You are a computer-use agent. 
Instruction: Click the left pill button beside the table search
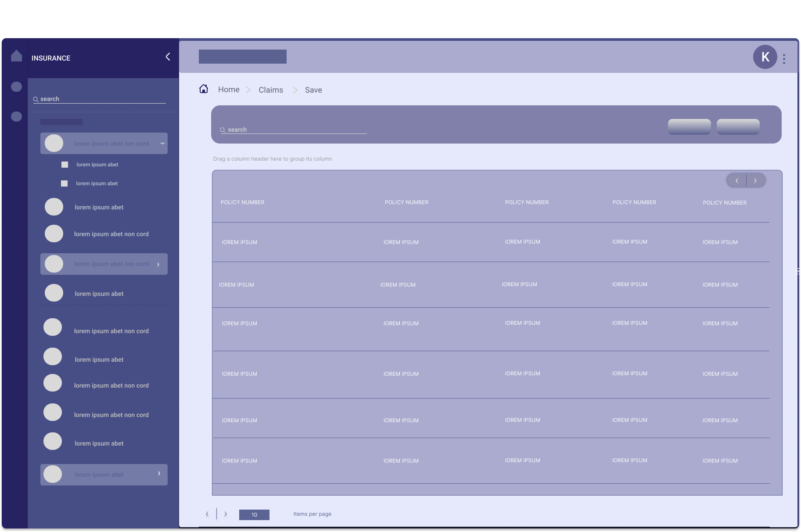689,126
